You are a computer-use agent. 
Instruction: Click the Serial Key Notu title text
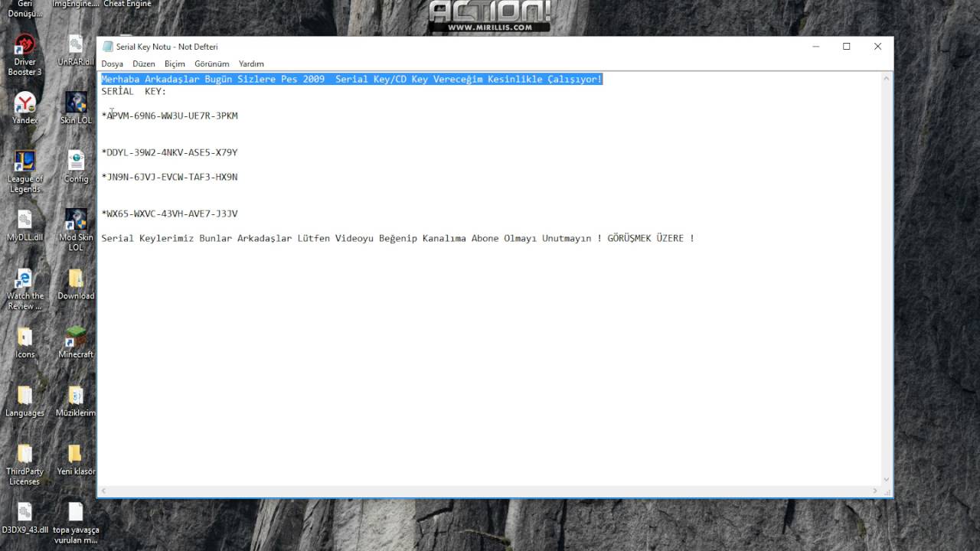pyautogui.click(x=167, y=47)
